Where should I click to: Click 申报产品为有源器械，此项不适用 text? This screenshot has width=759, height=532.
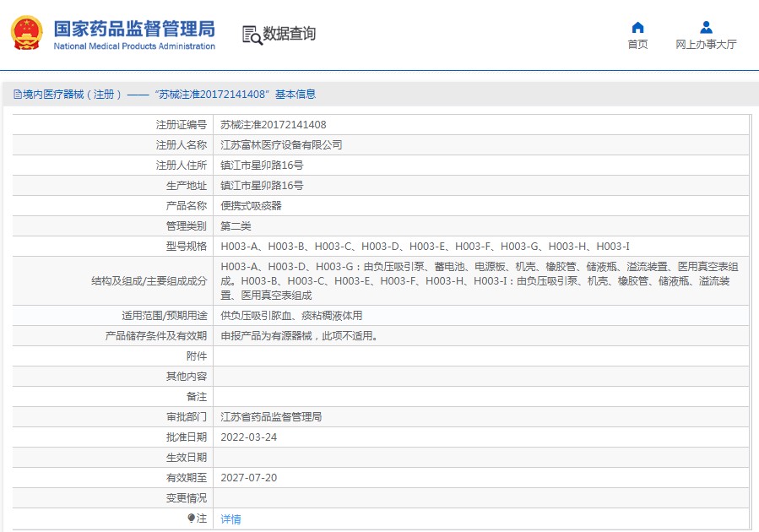[x=299, y=336]
